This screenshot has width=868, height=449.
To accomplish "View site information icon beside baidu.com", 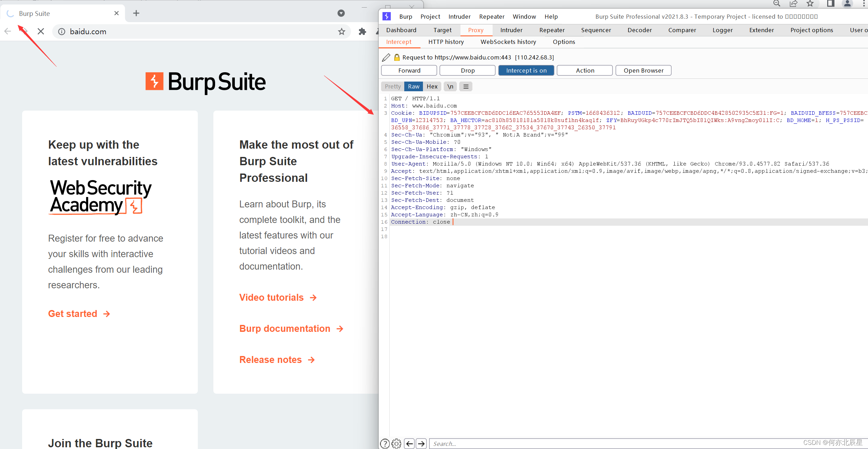I will [x=62, y=31].
